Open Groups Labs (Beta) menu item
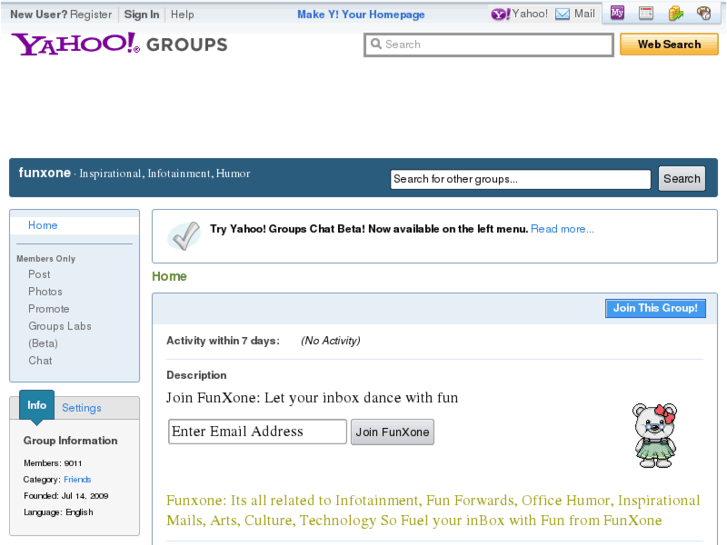The width and height of the screenshot is (727, 545). point(59,334)
